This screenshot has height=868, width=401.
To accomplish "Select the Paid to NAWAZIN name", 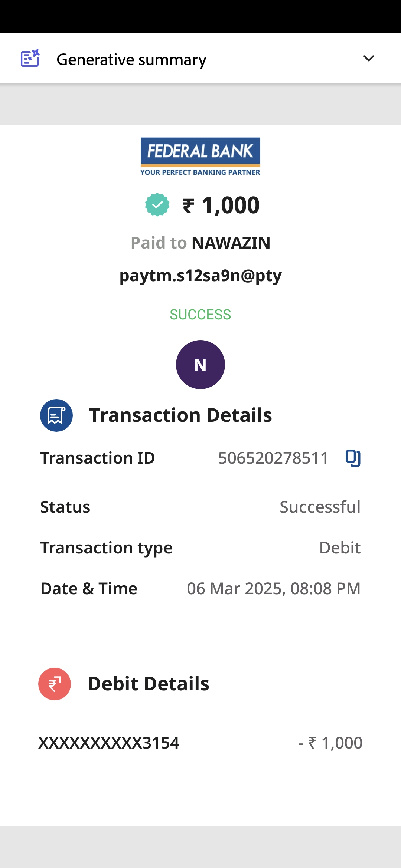I will (x=231, y=243).
